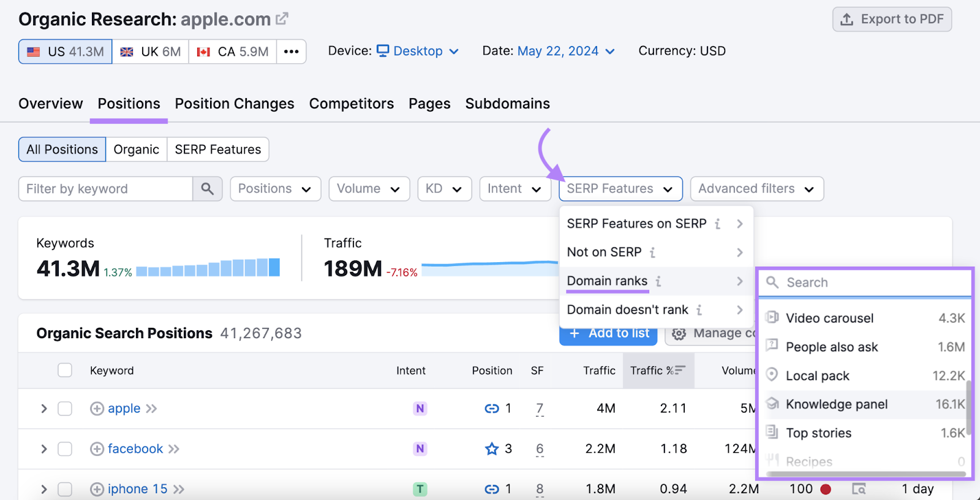Open the Device Desktop dropdown
Image resolution: width=980 pixels, height=500 pixels.
418,51
